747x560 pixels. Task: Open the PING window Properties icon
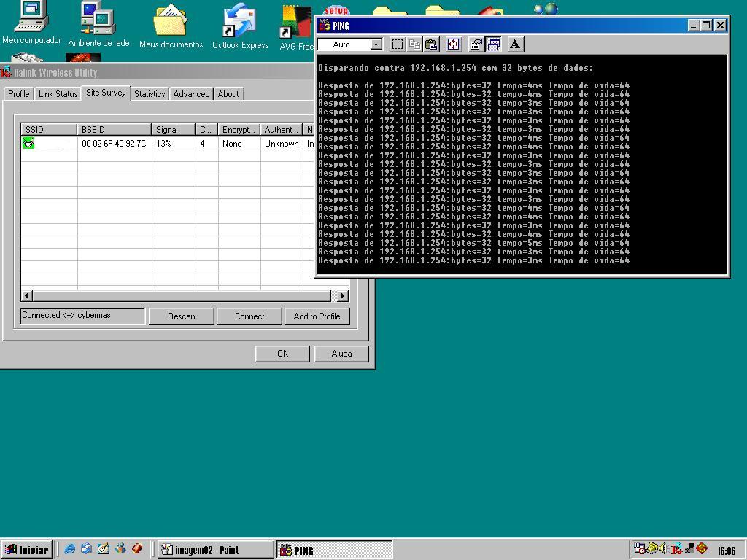476,44
